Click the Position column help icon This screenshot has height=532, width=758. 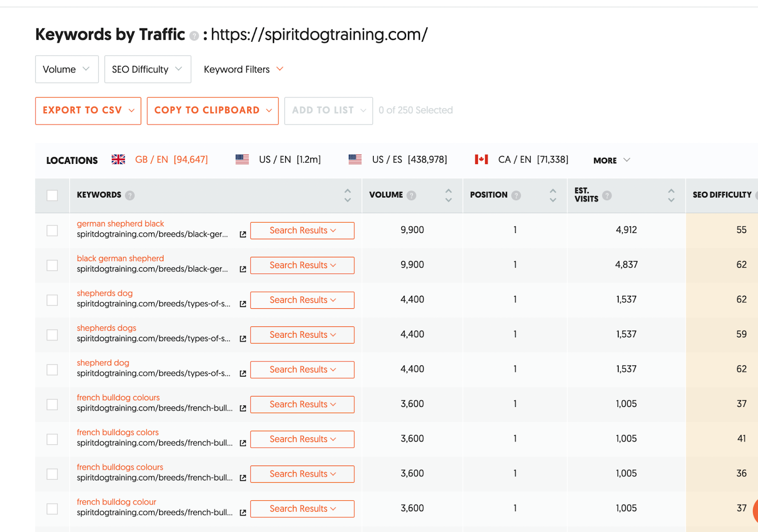pyautogui.click(x=516, y=195)
